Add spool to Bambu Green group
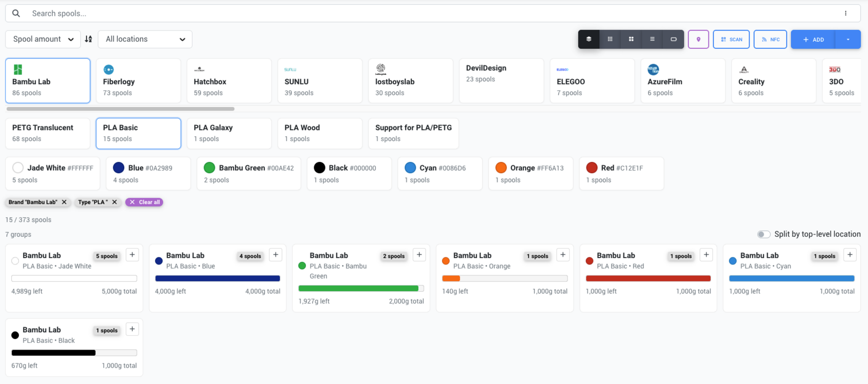 pos(419,255)
